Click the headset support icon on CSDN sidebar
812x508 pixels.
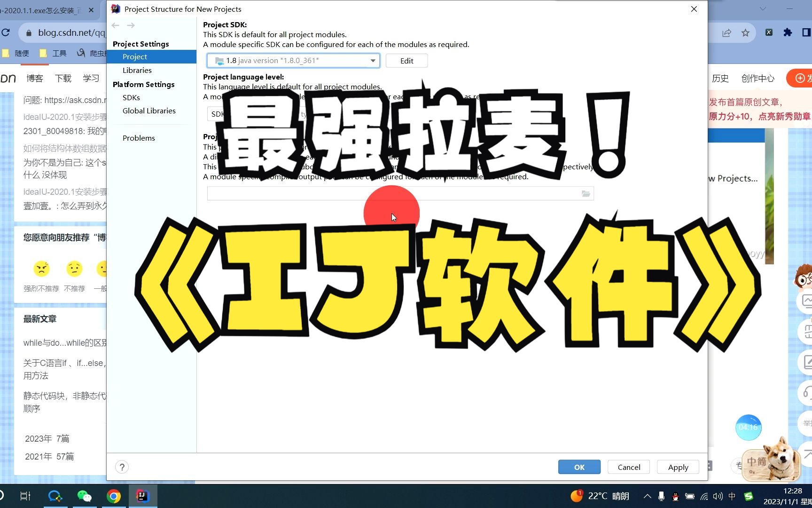pos(807,392)
